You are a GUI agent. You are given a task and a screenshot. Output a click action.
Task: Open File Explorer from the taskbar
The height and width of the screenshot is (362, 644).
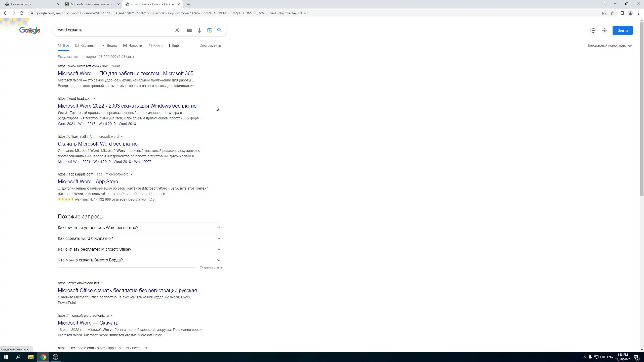point(31,357)
